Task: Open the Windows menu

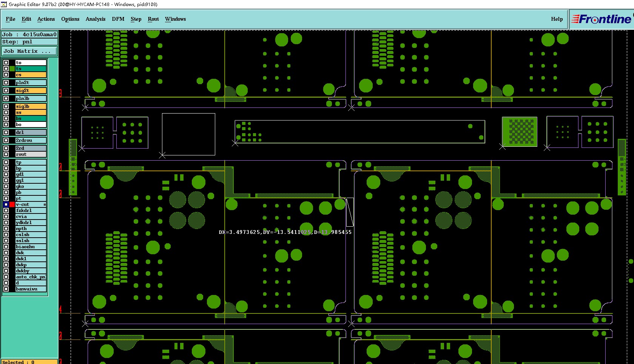Action: [x=176, y=19]
